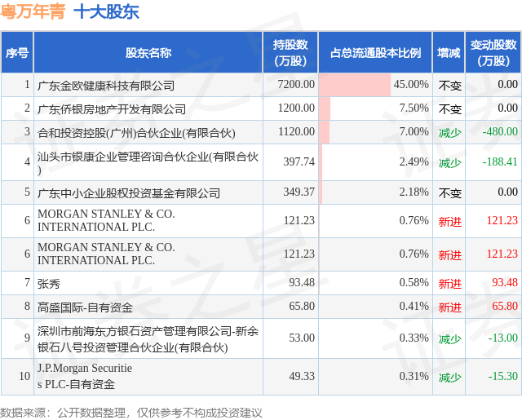
Task: Click the 7200.00 shares cell
Action: [x=296, y=84]
